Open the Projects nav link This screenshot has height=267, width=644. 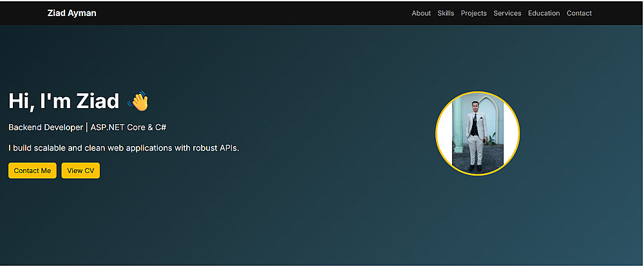[473, 13]
